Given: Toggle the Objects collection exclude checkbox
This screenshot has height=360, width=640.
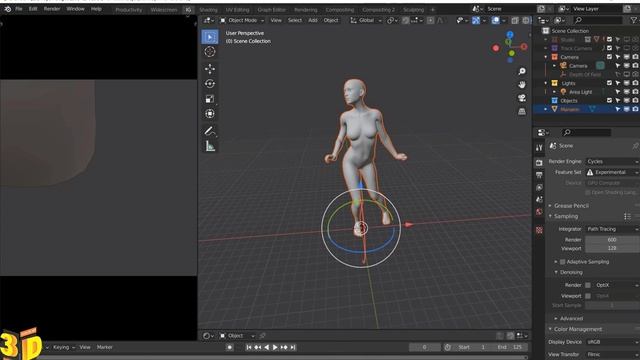Looking at the screenshot, I should coord(609,100).
